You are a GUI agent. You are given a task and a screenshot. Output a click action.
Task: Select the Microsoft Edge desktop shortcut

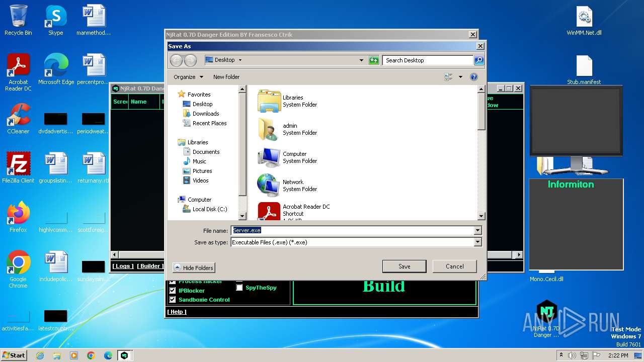[56, 69]
